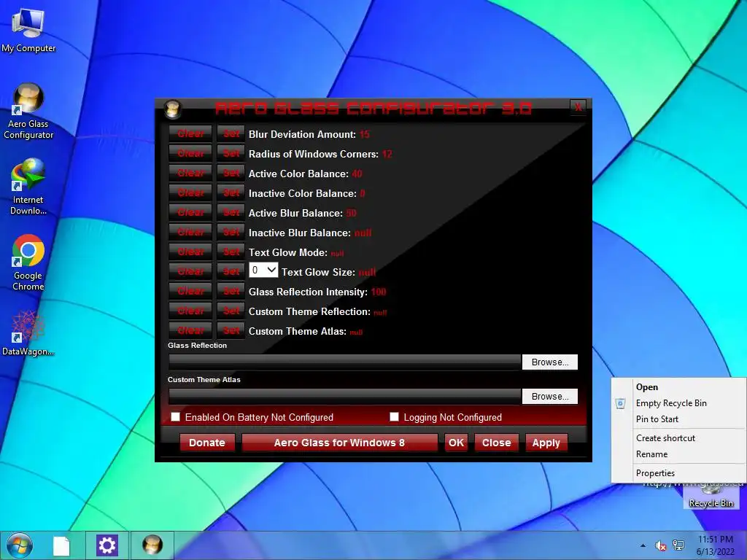Open DataWagon desktop shortcut
The width and height of the screenshot is (747, 560).
tap(28, 333)
